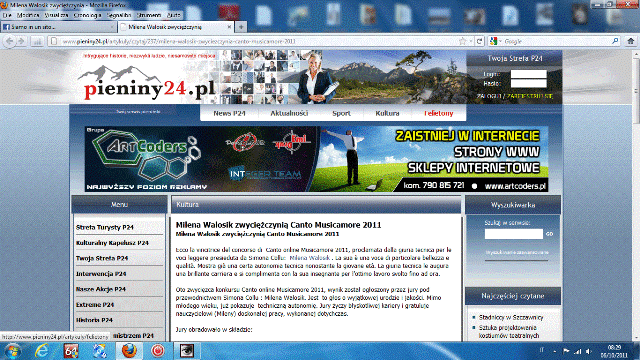The width and height of the screenshot is (640, 360).
Task: Switch to the Facebook tab
Action: [x=58, y=27]
